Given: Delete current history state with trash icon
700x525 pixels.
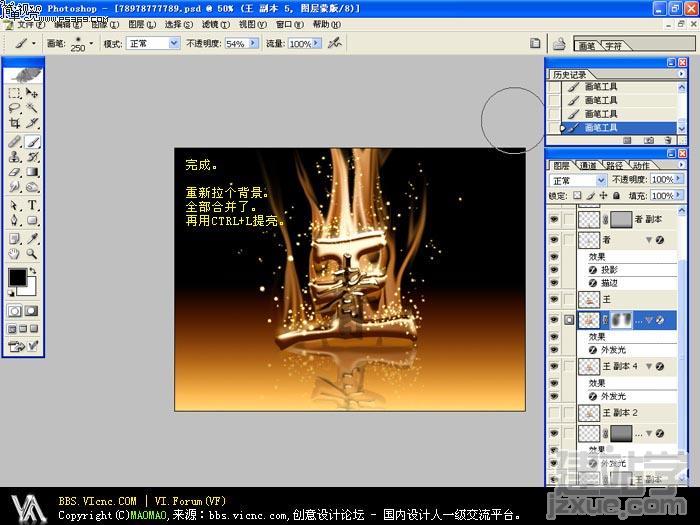Looking at the screenshot, I should click(x=667, y=140).
